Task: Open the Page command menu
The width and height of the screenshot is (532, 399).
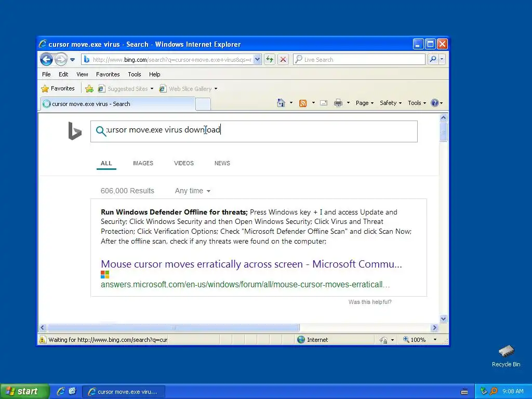Action: (x=364, y=103)
